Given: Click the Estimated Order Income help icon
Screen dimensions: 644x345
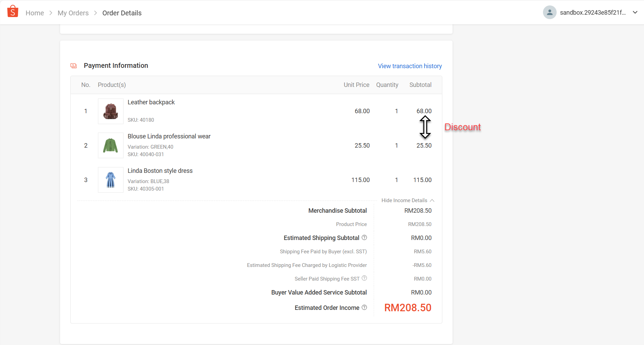Looking at the screenshot, I should (x=364, y=307).
